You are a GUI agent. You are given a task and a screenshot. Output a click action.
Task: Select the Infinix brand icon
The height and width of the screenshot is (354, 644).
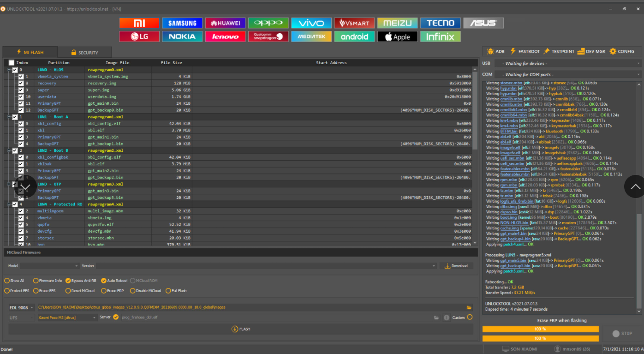(441, 36)
